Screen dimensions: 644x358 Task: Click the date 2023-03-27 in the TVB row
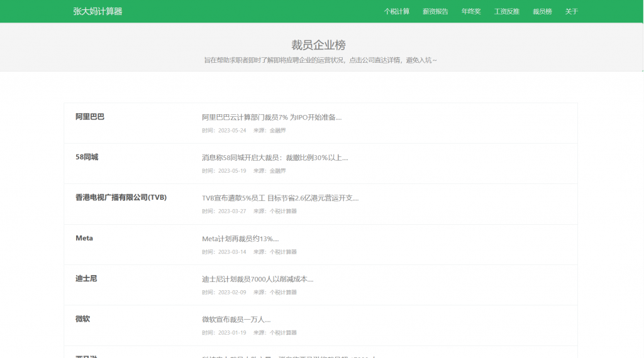click(232, 211)
